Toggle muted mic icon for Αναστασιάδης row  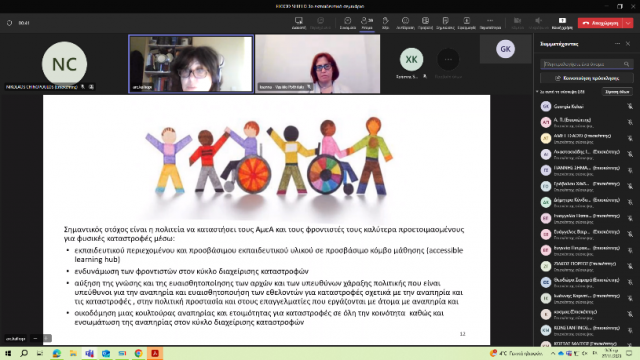click(x=630, y=154)
